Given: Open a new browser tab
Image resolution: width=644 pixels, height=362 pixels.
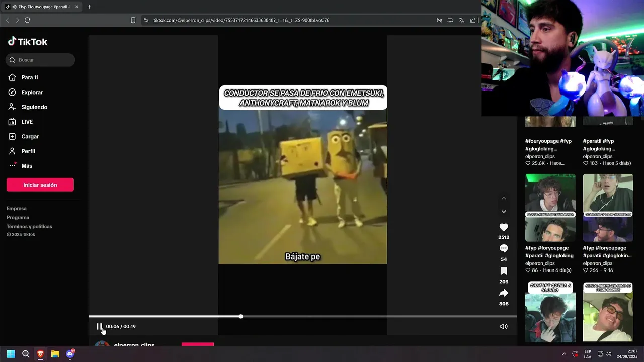Looking at the screenshot, I should (x=89, y=7).
